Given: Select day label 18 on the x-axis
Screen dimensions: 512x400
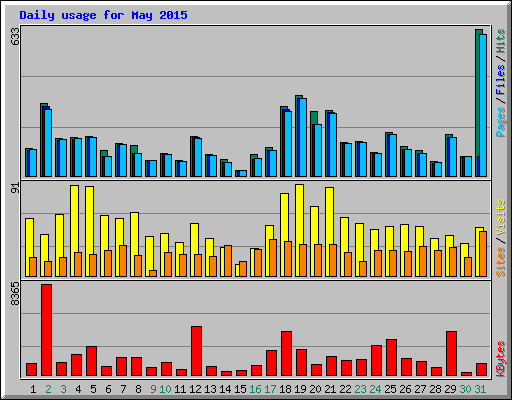Looking at the screenshot, I should point(285,389).
